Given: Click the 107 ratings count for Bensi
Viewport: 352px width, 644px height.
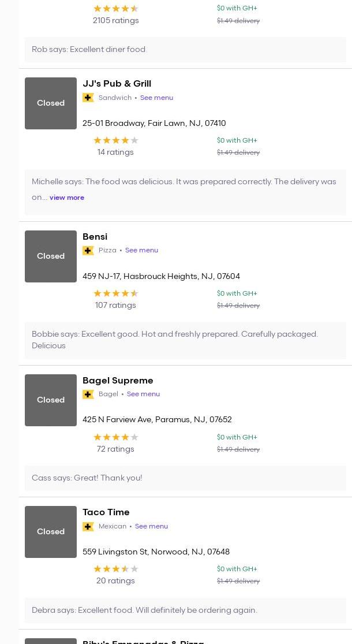Looking at the screenshot, I should point(115,306).
